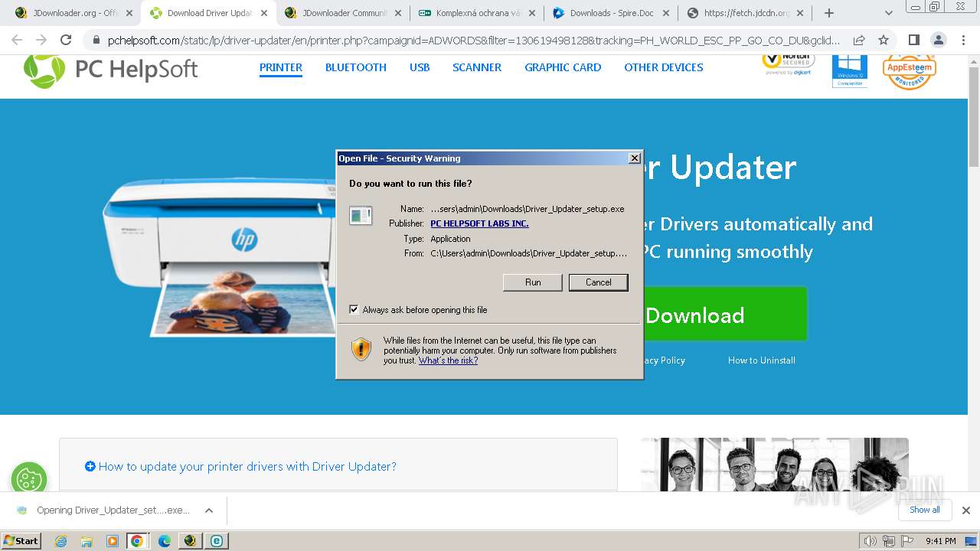
Task: Launch Internet Explorer from taskbar
Action: pos(60,541)
